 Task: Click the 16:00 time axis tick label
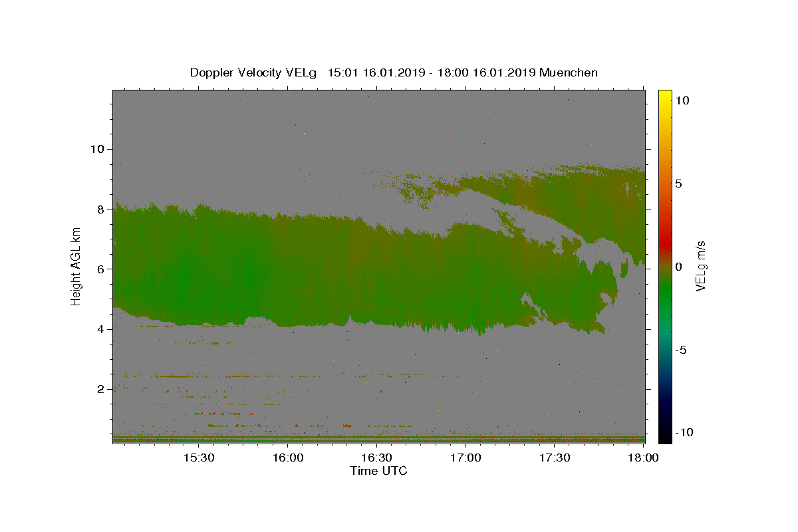[288, 458]
